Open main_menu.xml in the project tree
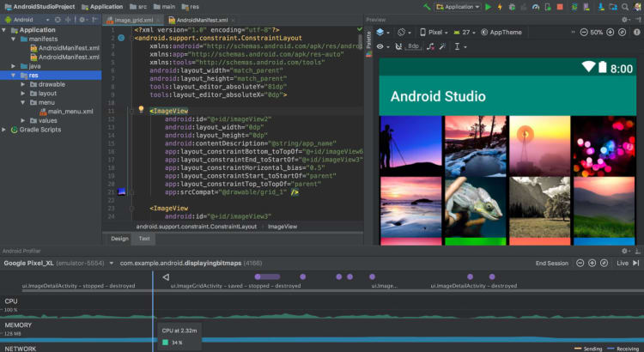 66,112
